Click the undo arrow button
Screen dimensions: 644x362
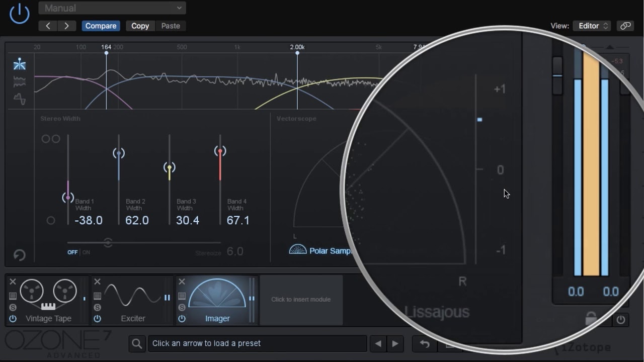tap(425, 343)
